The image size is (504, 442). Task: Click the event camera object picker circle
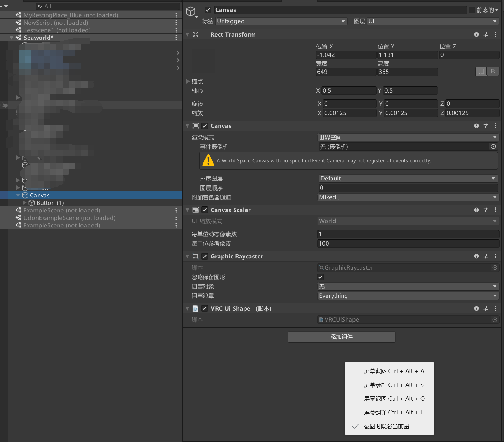coord(493,146)
